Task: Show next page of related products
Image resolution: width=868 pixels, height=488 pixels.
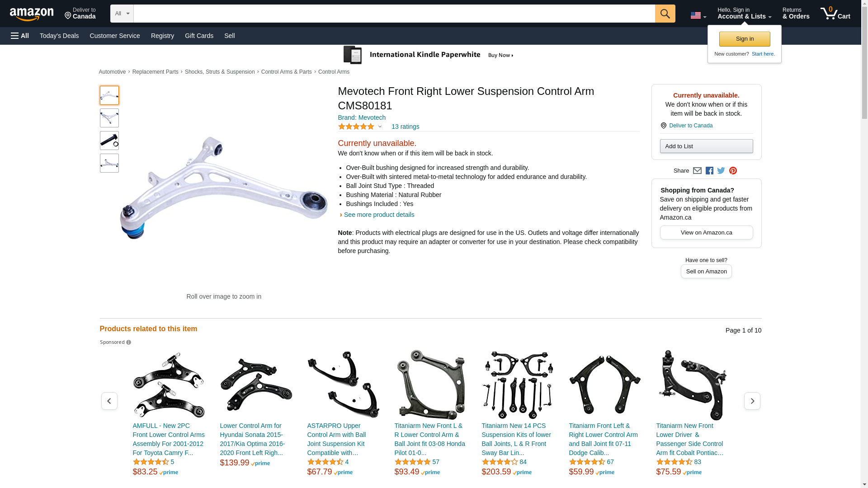Action: point(752,401)
